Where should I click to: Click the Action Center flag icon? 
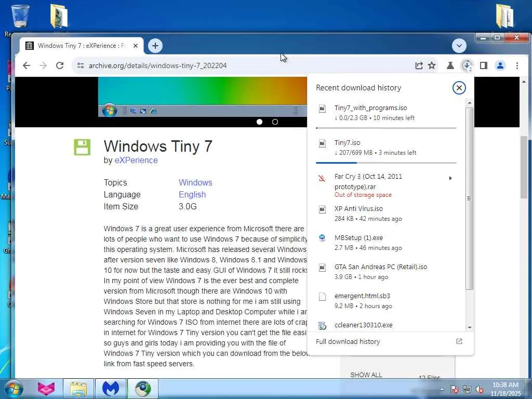click(x=455, y=390)
